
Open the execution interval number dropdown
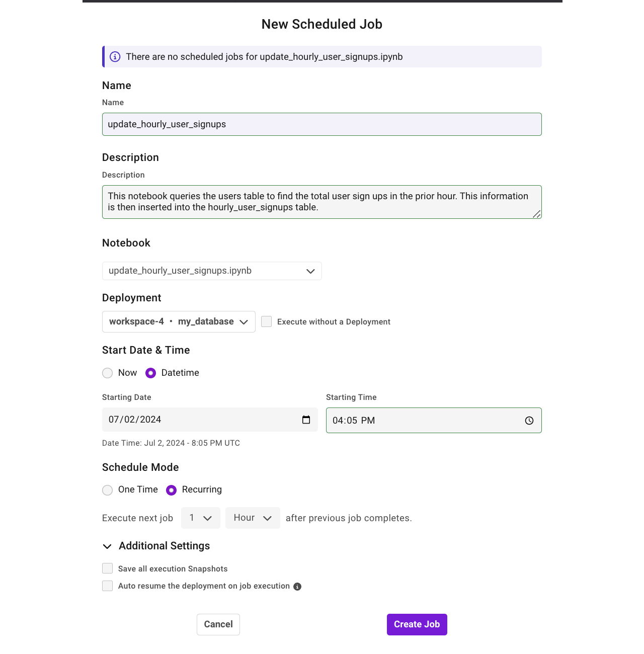pos(200,518)
